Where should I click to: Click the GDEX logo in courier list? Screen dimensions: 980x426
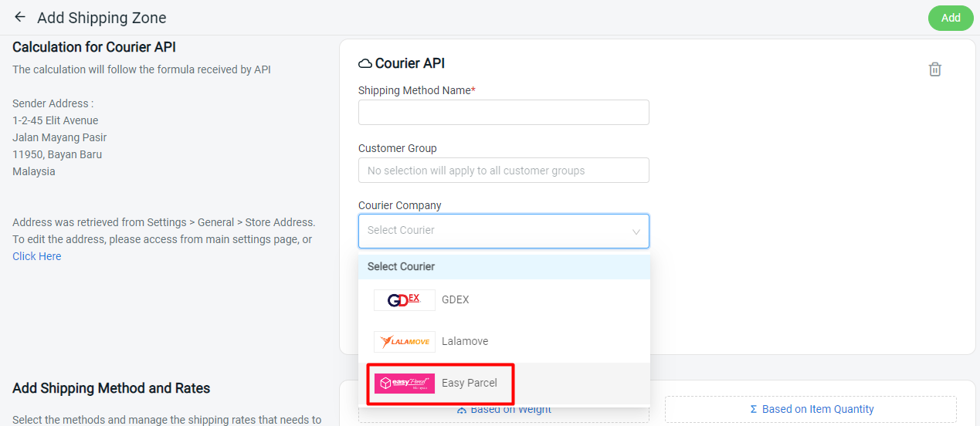tap(404, 300)
